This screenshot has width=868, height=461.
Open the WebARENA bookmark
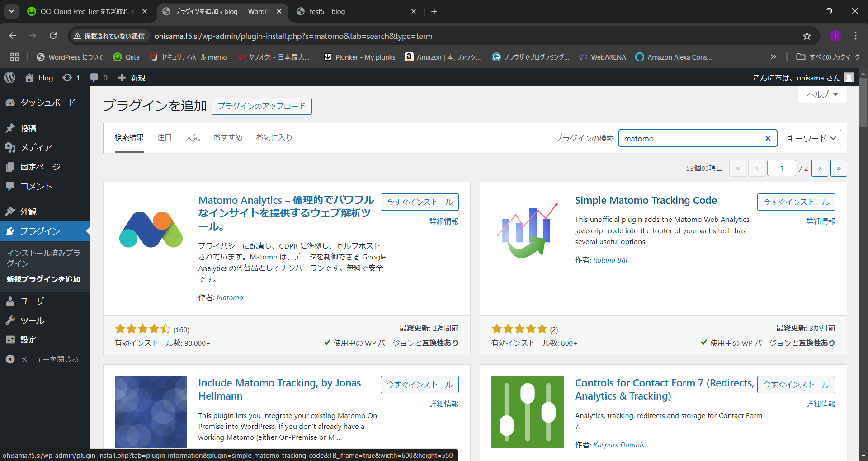pyautogui.click(x=603, y=57)
